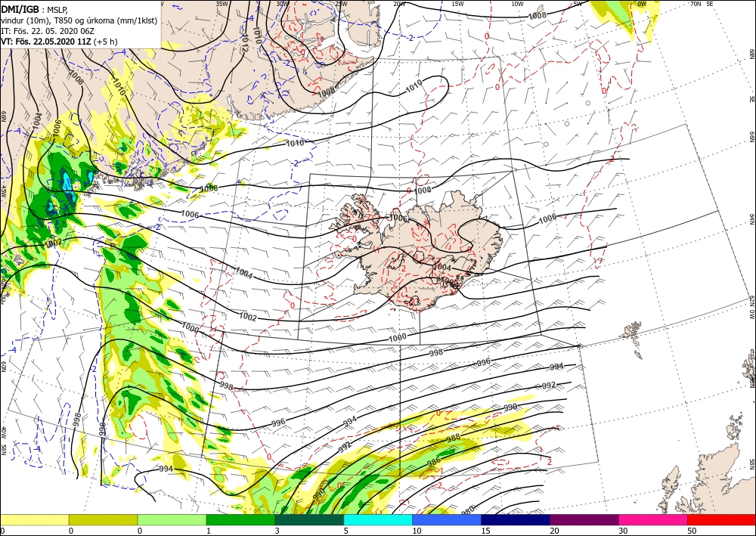The width and height of the screenshot is (756, 536).
Task: Select the '986' isobar label
Action: pyautogui.click(x=434, y=462)
